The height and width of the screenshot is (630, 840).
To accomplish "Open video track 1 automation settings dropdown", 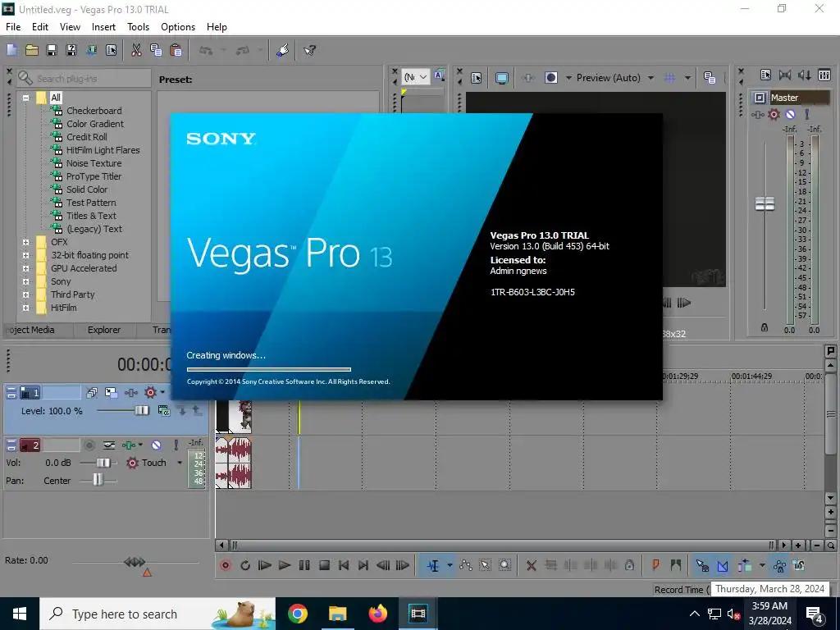I will click(162, 392).
